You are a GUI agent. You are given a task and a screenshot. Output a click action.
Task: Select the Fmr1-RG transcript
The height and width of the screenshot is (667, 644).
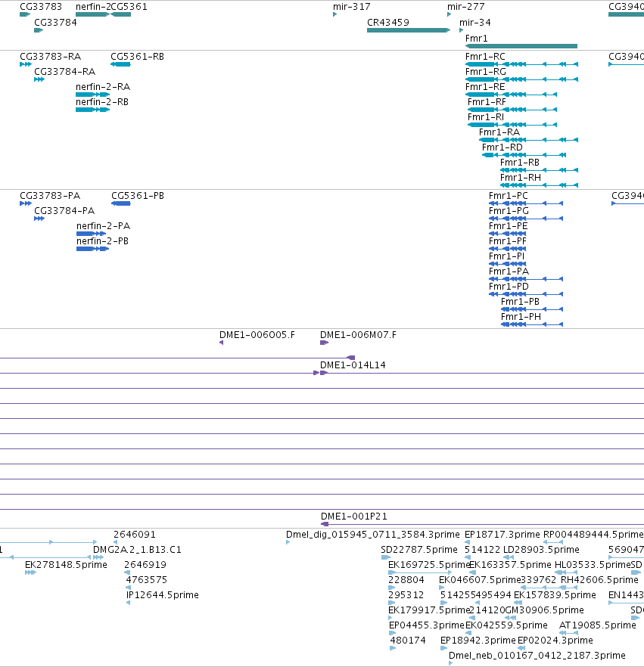coord(522,79)
